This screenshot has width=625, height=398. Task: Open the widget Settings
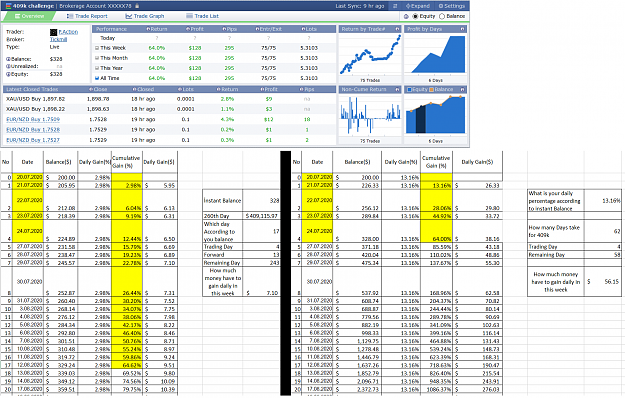[452, 6]
